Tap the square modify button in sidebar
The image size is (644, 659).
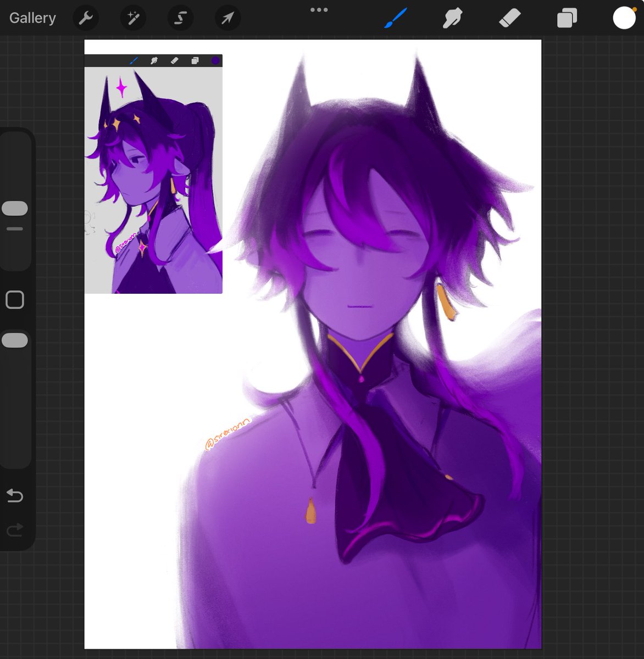[x=15, y=300]
